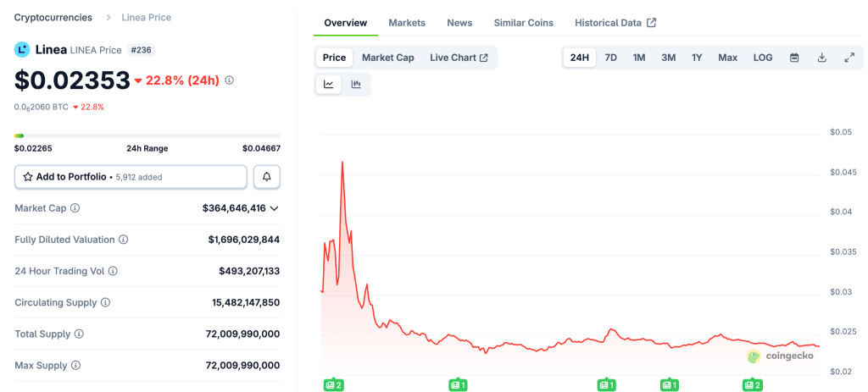The width and height of the screenshot is (868, 392).
Task: Expand the Market Cap dropdown chevron
Action: click(274, 208)
